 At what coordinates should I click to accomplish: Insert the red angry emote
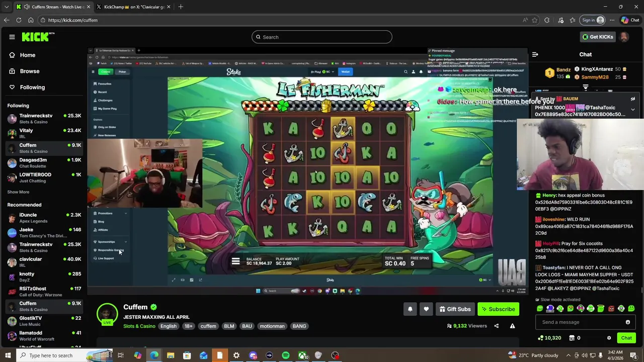point(611,308)
